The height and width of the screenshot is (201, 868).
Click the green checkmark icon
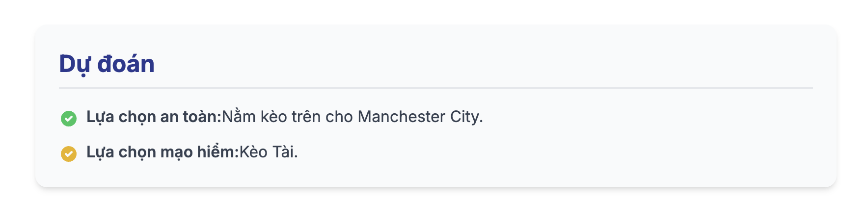[69, 118]
